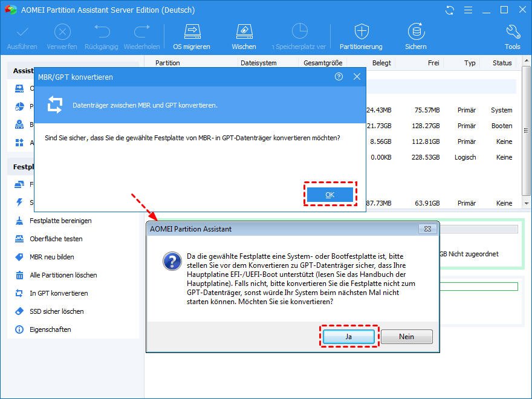Select Alle Partitionen löschen in sidebar
This screenshot has height=399, width=532.
[63, 275]
